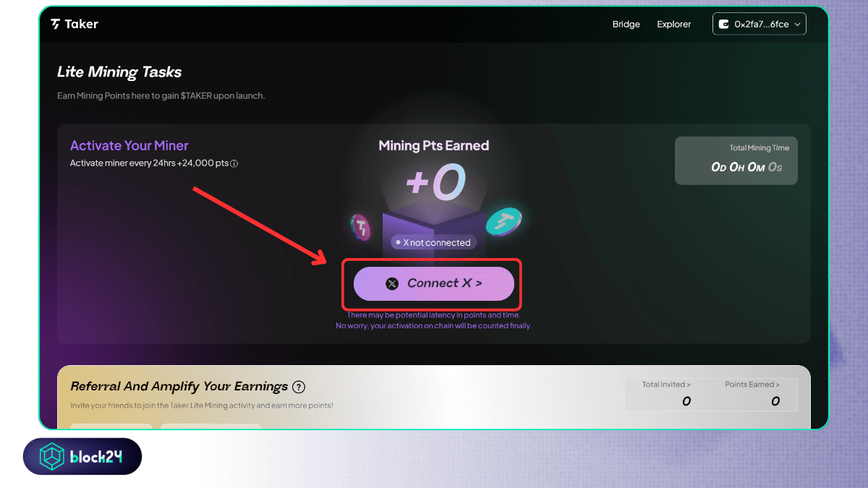Open the Bridge page

coord(626,24)
